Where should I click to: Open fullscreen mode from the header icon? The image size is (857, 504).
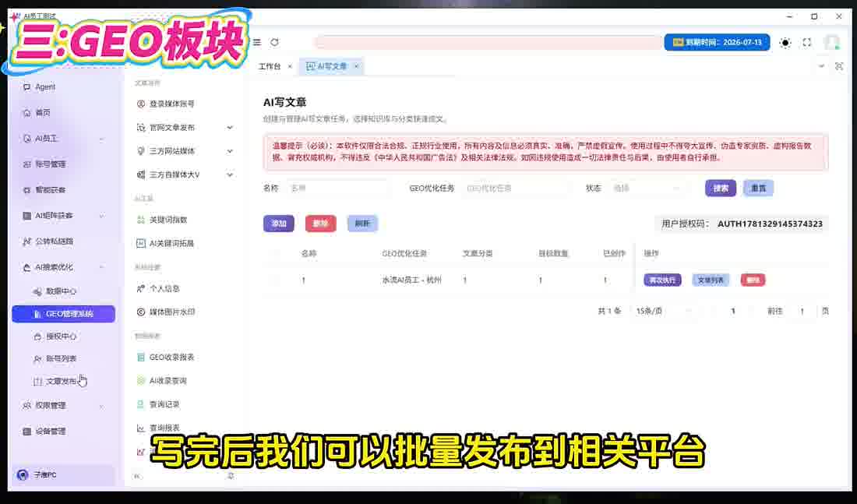click(806, 43)
